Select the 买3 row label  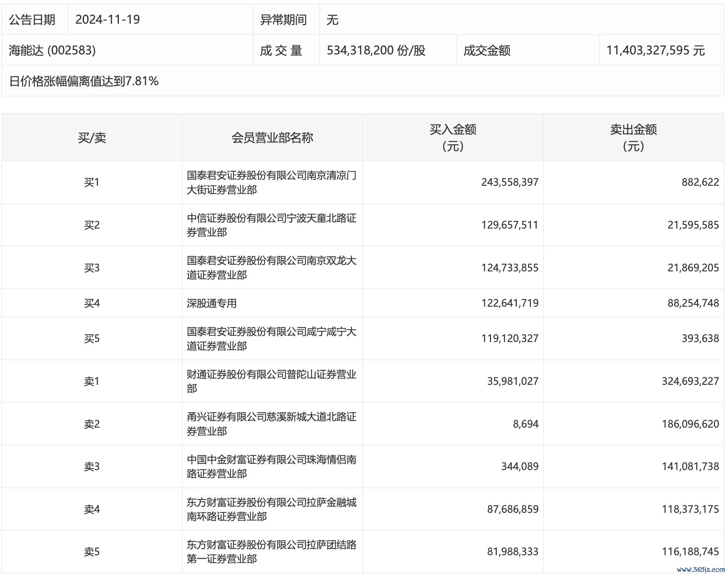pos(92,268)
